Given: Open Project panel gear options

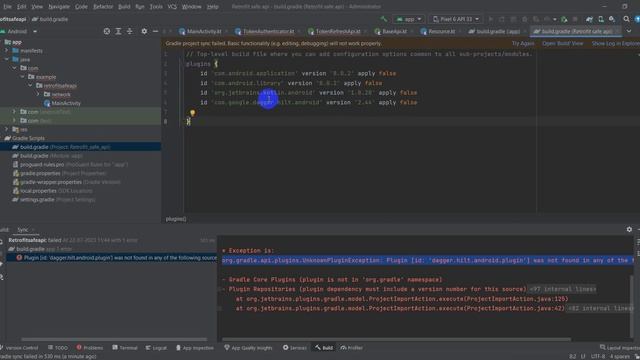Looking at the screenshot, I should tap(144, 31).
